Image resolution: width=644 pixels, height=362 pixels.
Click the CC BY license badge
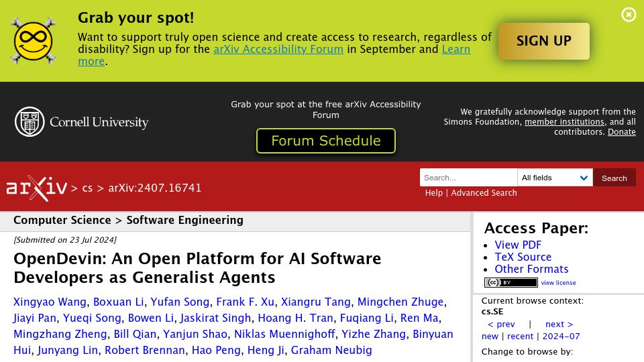click(x=511, y=282)
